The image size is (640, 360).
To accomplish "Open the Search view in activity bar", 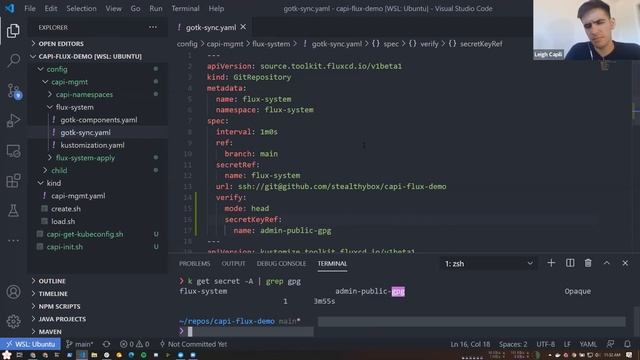I will (13, 61).
